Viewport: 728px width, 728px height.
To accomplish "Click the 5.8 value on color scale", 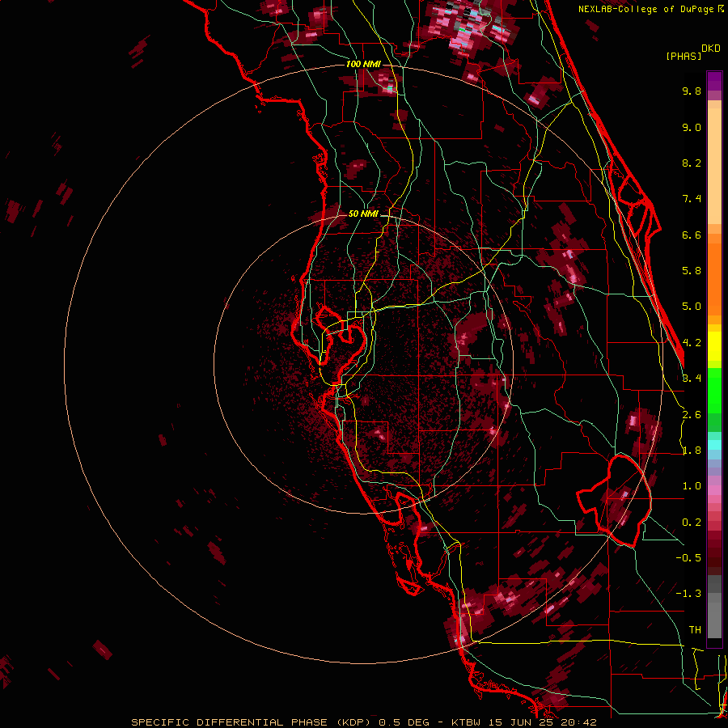I will (x=692, y=271).
